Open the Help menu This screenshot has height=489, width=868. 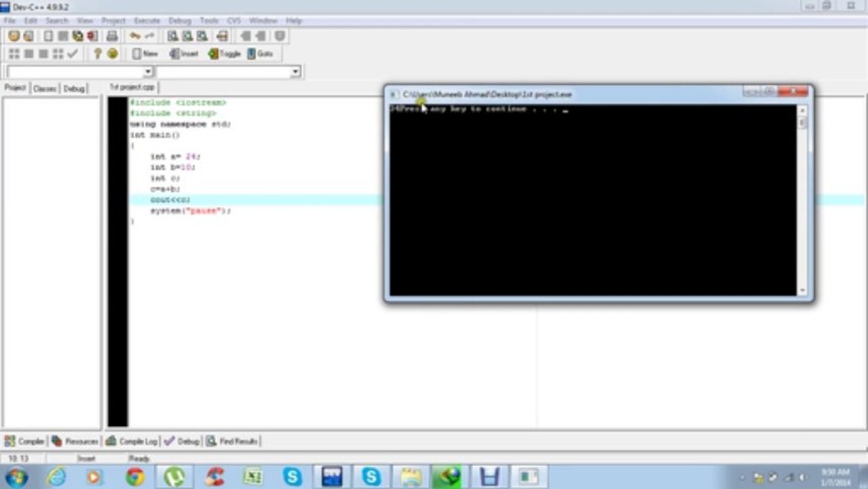point(293,21)
